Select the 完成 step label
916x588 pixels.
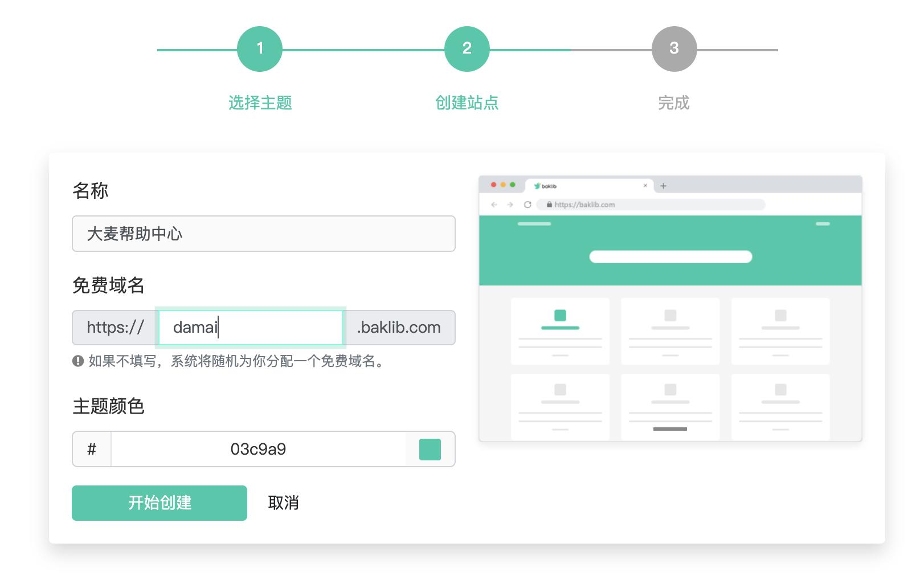point(674,103)
